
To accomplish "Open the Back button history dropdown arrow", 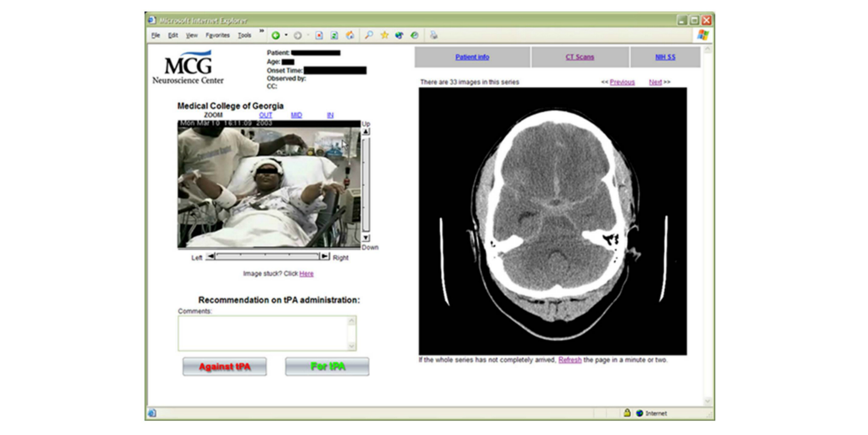I will pyautogui.click(x=286, y=35).
